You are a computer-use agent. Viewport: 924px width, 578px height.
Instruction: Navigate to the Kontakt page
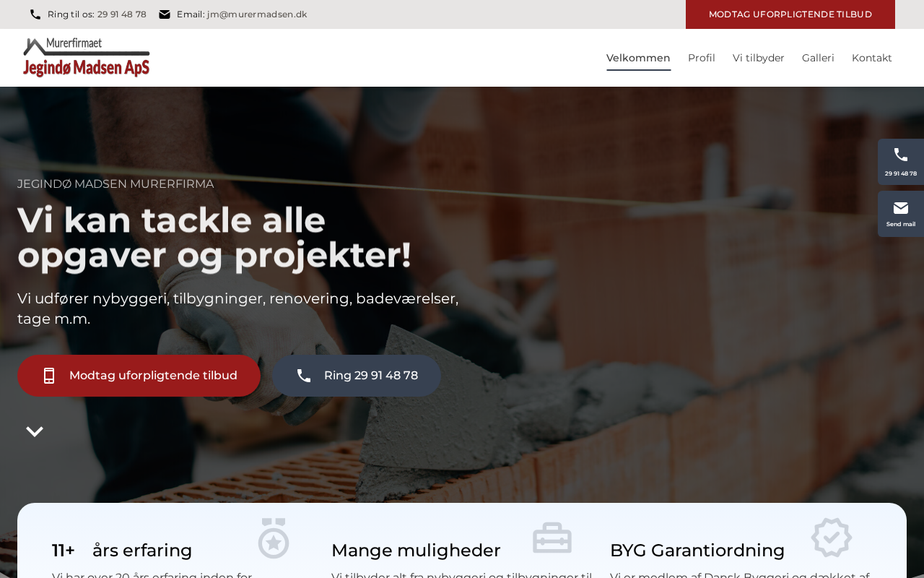pos(872,58)
